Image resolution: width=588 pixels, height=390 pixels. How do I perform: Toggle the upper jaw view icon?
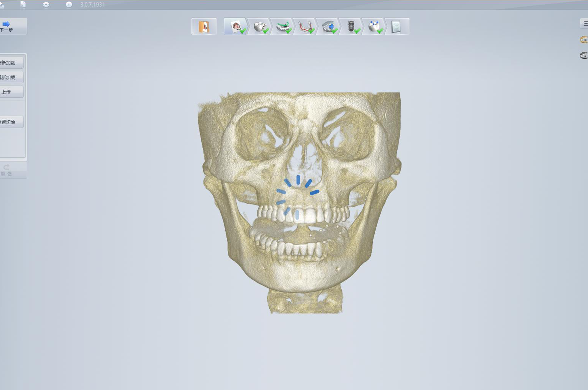[x=584, y=40]
